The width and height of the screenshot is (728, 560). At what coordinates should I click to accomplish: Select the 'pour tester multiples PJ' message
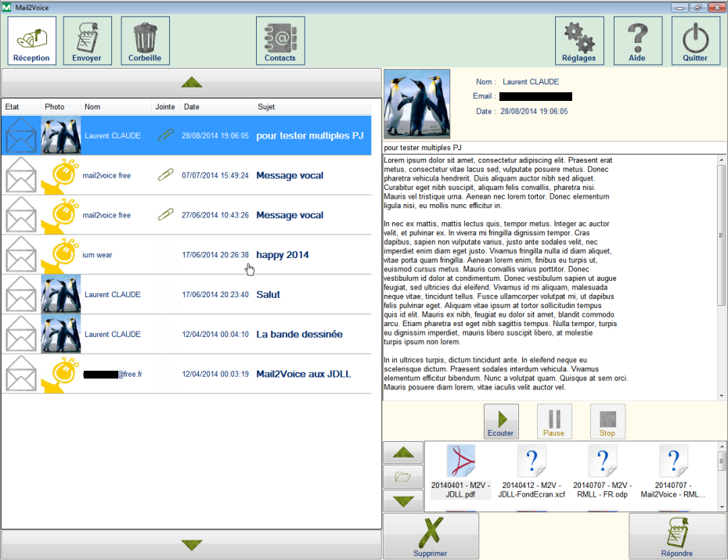point(186,135)
